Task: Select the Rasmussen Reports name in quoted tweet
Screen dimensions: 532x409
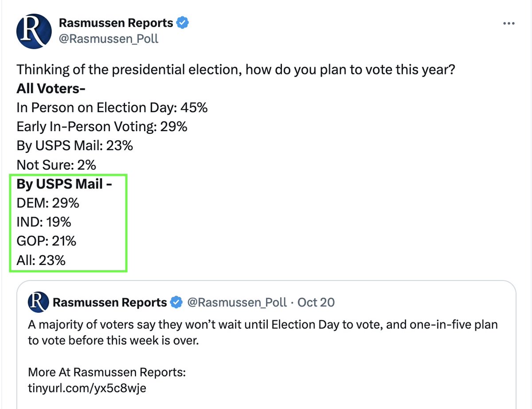Action: (110, 303)
